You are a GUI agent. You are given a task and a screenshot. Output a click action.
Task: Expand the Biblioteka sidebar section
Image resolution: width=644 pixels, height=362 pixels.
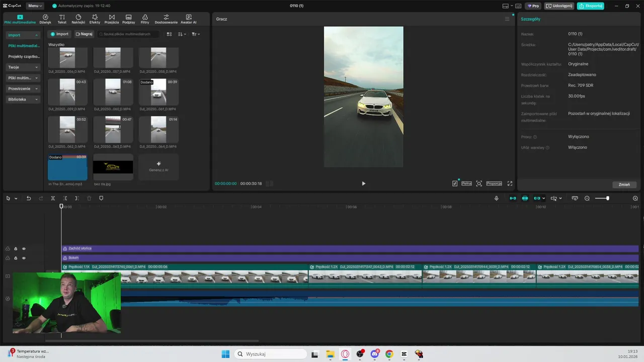coord(23,100)
